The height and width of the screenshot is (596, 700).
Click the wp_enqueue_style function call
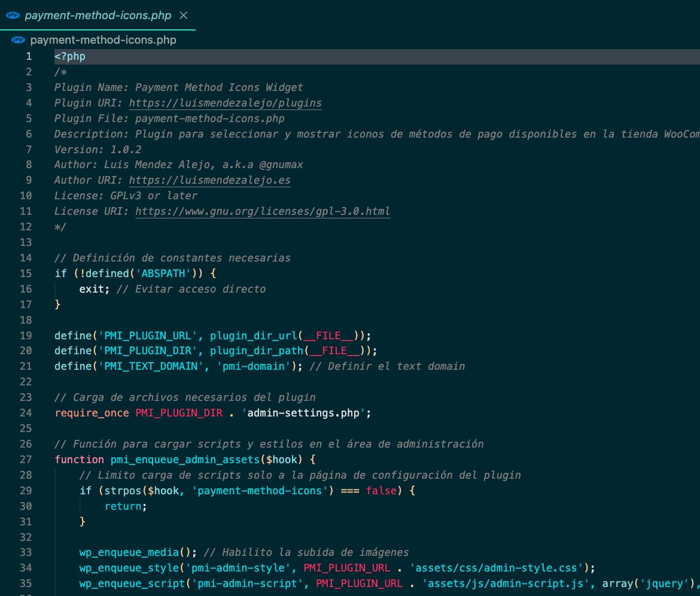129,568
